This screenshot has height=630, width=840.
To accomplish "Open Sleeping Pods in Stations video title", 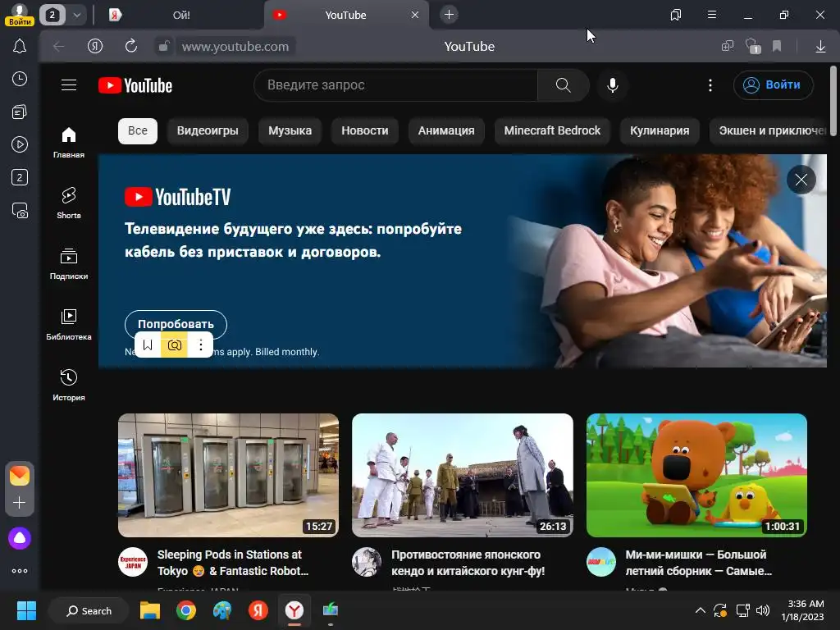I will (x=232, y=563).
